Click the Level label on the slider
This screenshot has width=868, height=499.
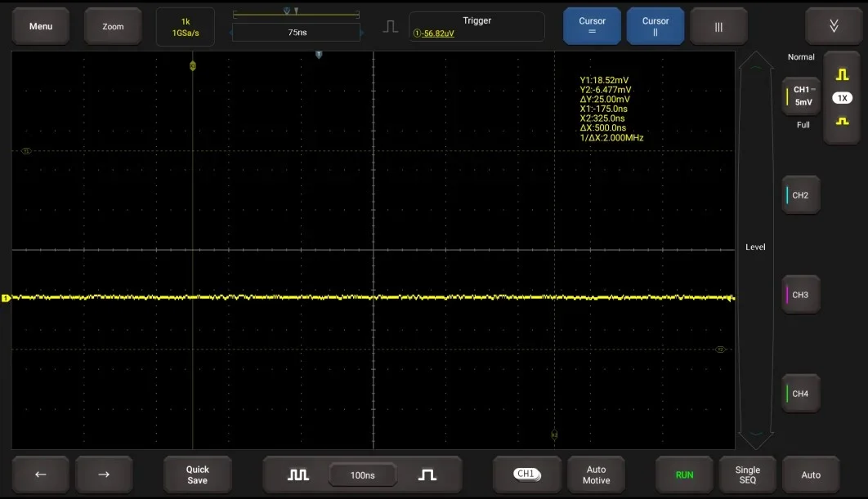tap(755, 247)
